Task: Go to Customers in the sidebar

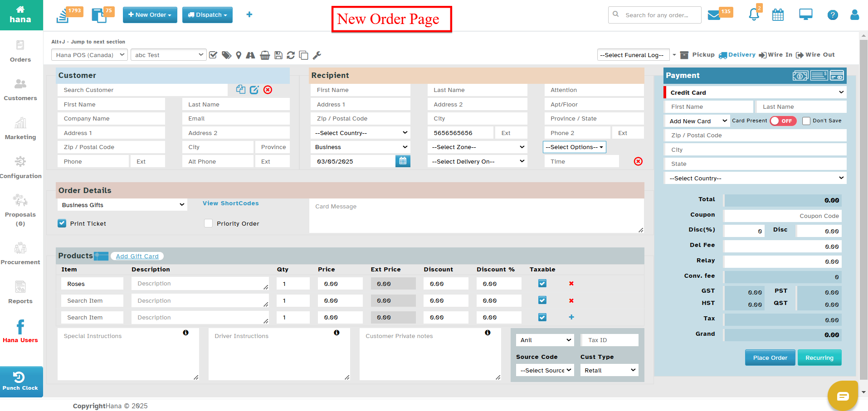Action: tap(20, 90)
